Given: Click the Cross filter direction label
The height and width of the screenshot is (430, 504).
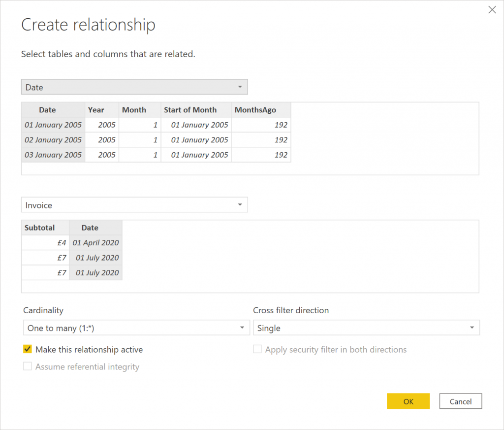Looking at the screenshot, I should (291, 310).
